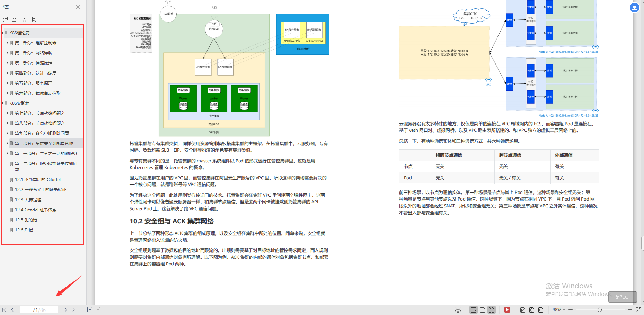The width and height of the screenshot is (644, 315).
Task: Click the page number field 71/86
Action: click(39, 310)
